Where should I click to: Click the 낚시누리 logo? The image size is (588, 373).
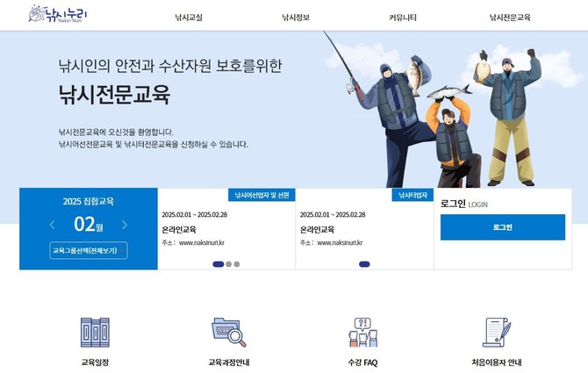pyautogui.click(x=57, y=14)
